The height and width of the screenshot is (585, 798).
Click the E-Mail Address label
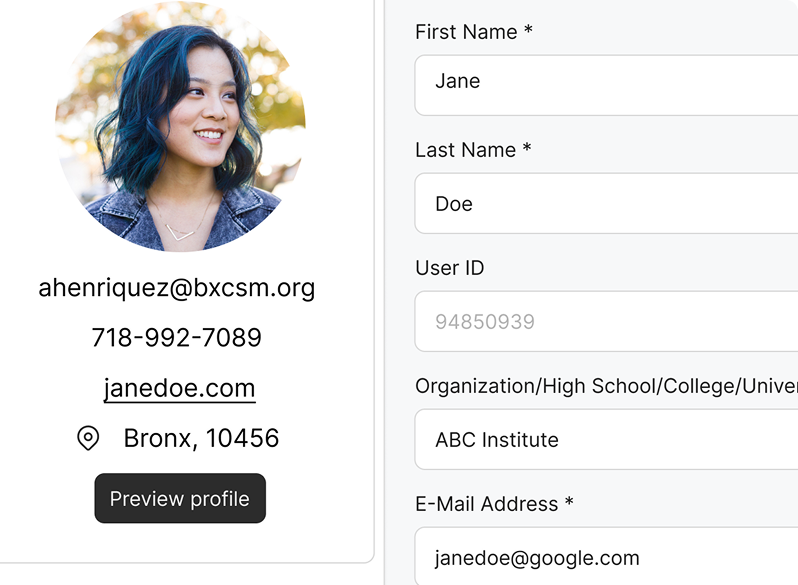click(x=486, y=504)
